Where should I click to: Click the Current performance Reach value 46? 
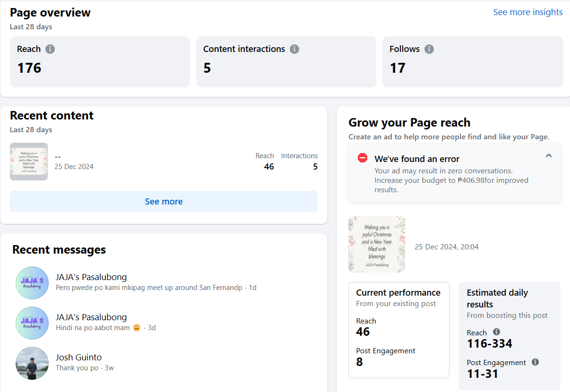pyautogui.click(x=363, y=332)
